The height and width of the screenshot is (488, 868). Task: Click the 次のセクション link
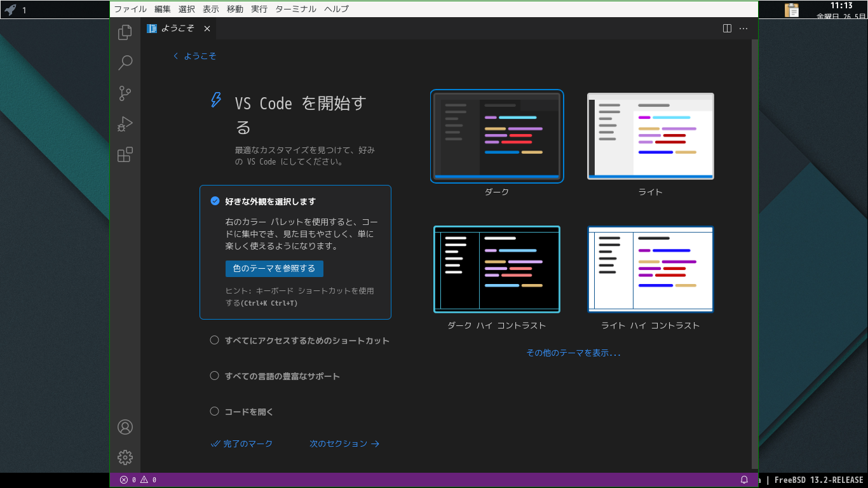(344, 444)
